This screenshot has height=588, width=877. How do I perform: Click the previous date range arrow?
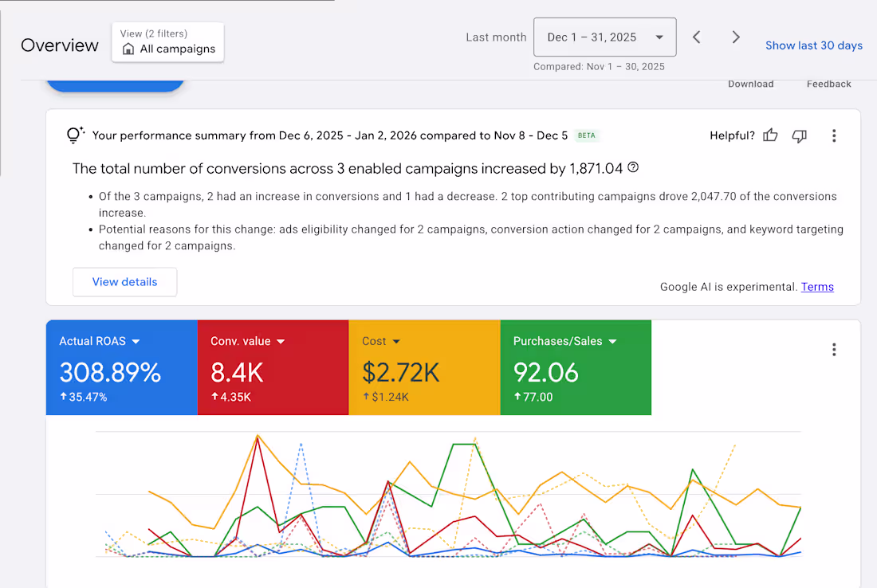695,37
